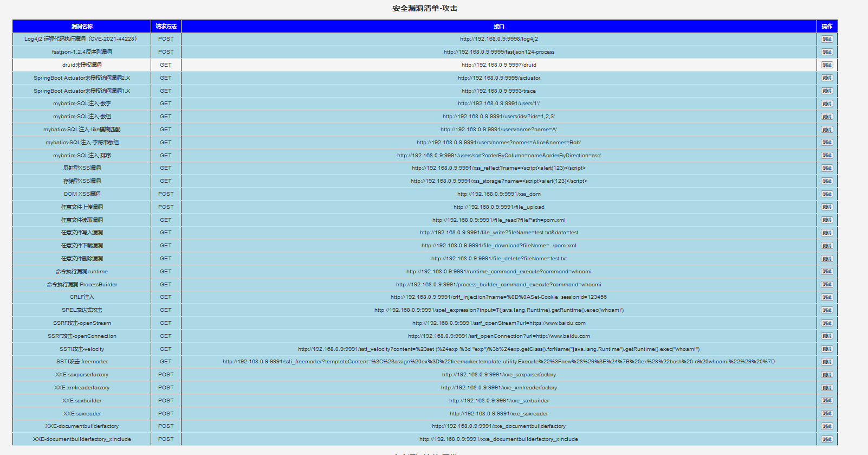Click the 操作 column header

[827, 26]
